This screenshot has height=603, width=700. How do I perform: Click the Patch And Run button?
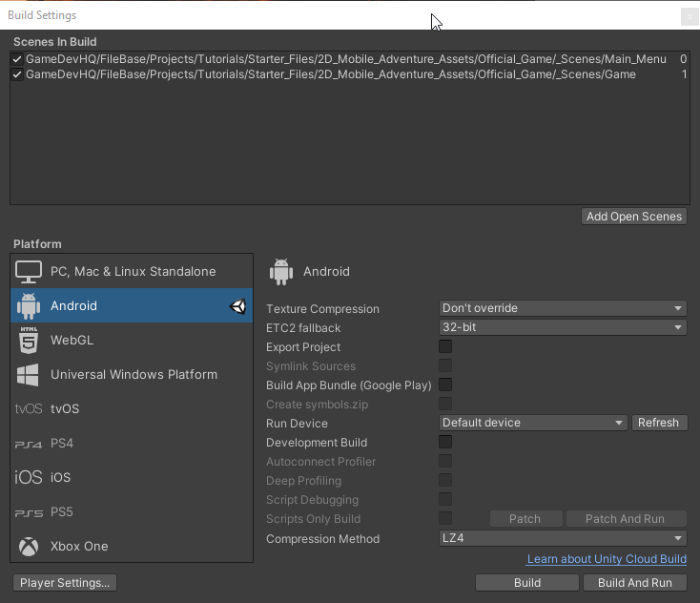point(626,519)
